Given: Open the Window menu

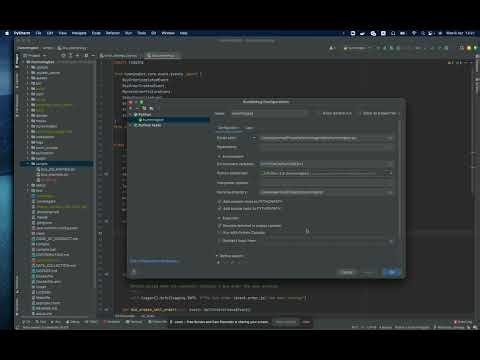Looking at the screenshot, I should 168,33.
